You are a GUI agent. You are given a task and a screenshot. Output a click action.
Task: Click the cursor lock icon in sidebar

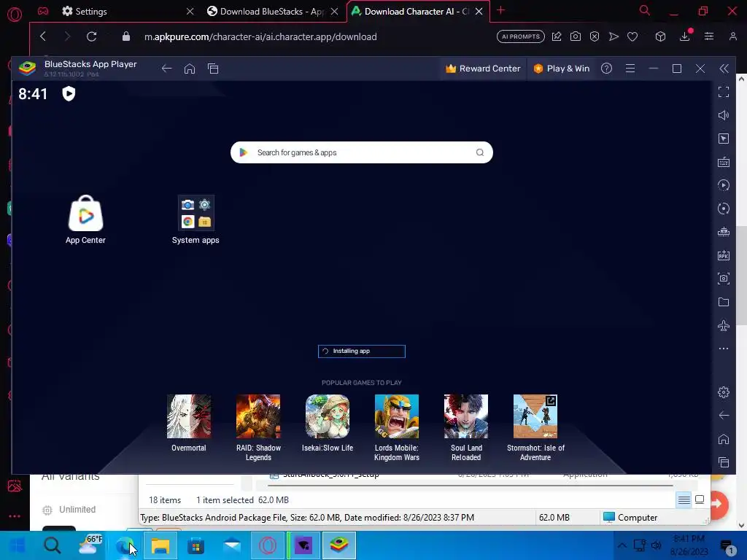(724, 139)
